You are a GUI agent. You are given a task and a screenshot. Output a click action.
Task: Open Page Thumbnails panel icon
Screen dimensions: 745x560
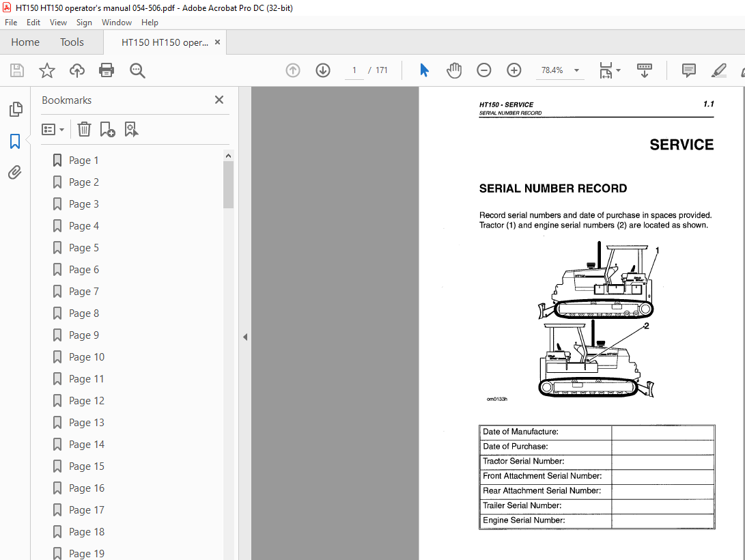pos(15,109)
